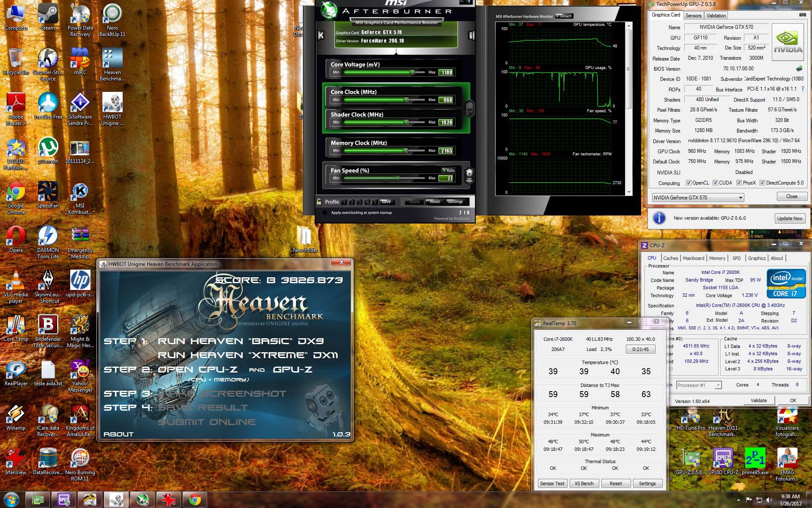Open the New folder on desktop
Screen dimensions: 812x508
[305, 240]
